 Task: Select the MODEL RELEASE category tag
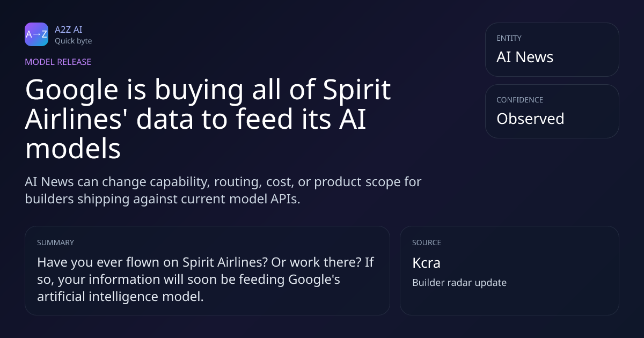click(58, 62)
